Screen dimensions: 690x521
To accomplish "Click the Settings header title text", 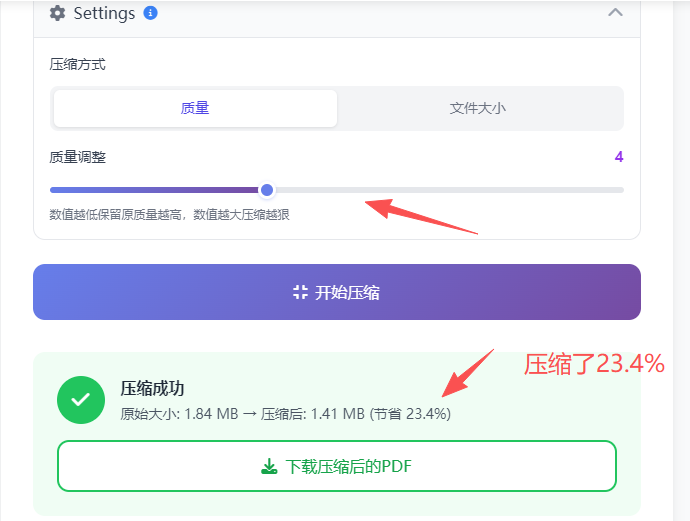I will point(104,13).
